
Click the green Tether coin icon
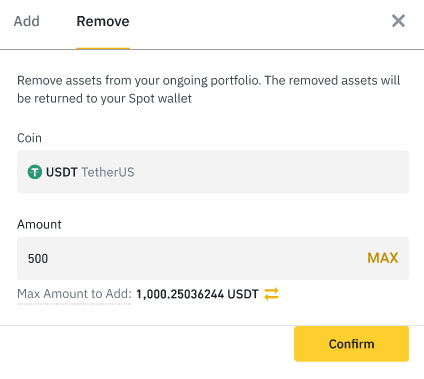[x=35, y=172]
